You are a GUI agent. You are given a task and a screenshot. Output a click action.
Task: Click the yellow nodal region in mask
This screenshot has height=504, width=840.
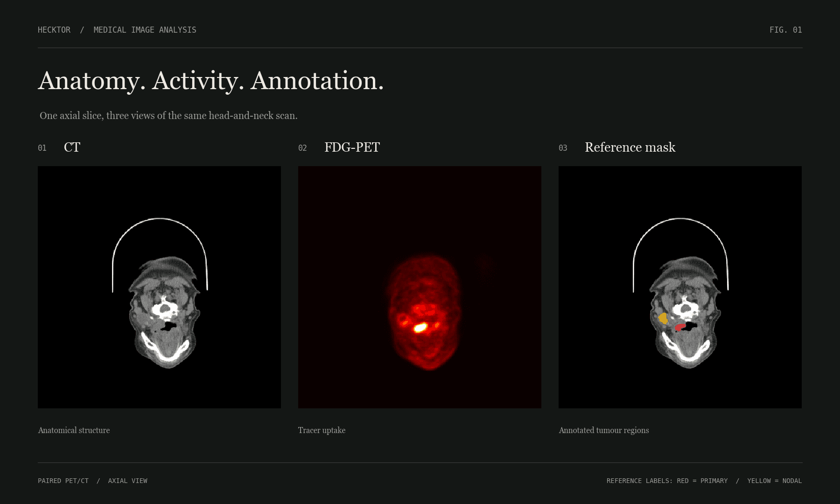click(663, 319)
